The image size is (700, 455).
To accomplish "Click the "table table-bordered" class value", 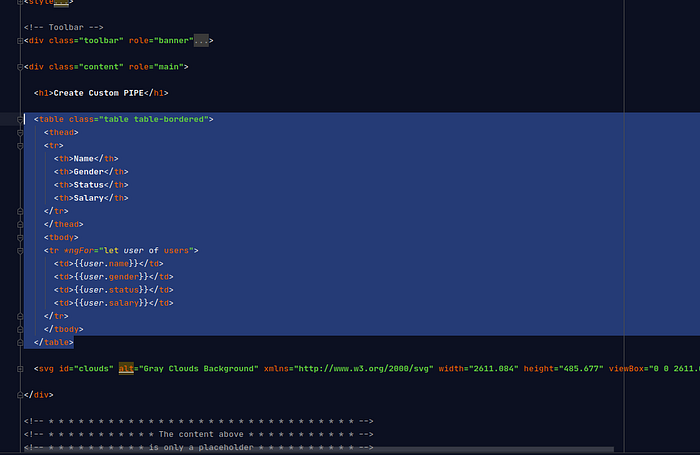I will coord(154,119).
